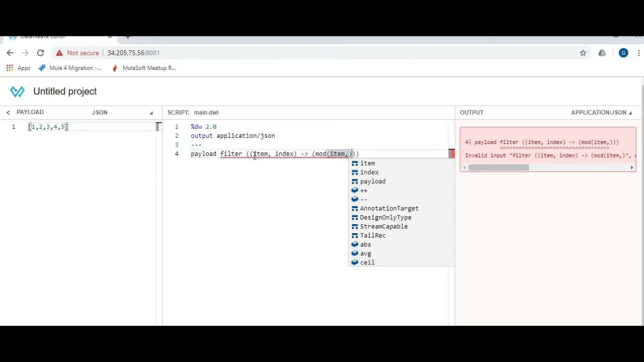Click '%dw 2.0' header line
Screen dimensions: 644x362
coord(204,127)
